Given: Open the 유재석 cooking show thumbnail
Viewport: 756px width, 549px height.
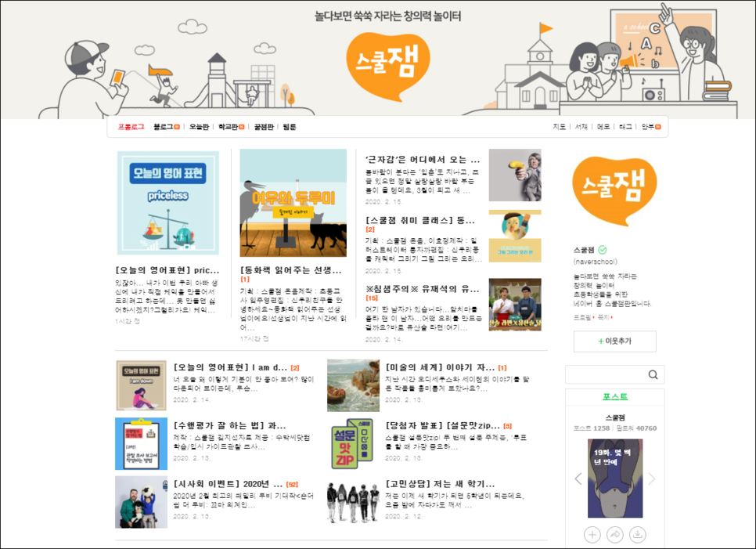Looking at the screenshot, I should 515,305.
